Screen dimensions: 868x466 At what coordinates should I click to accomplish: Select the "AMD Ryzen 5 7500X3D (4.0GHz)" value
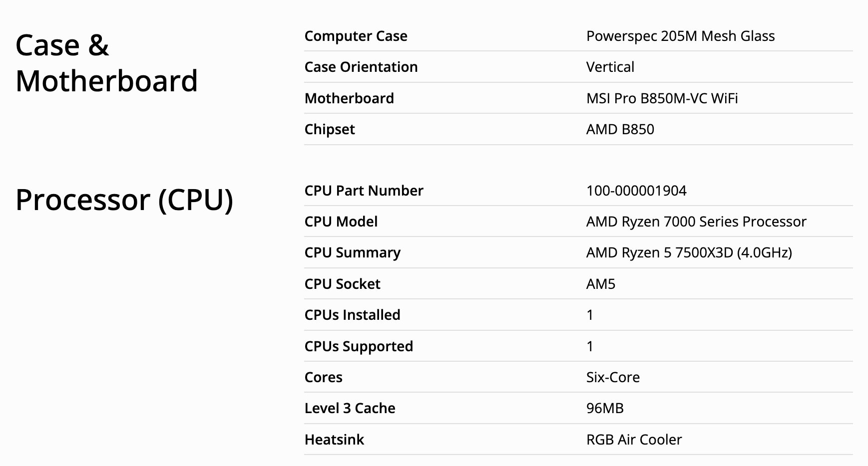[689, 252]
